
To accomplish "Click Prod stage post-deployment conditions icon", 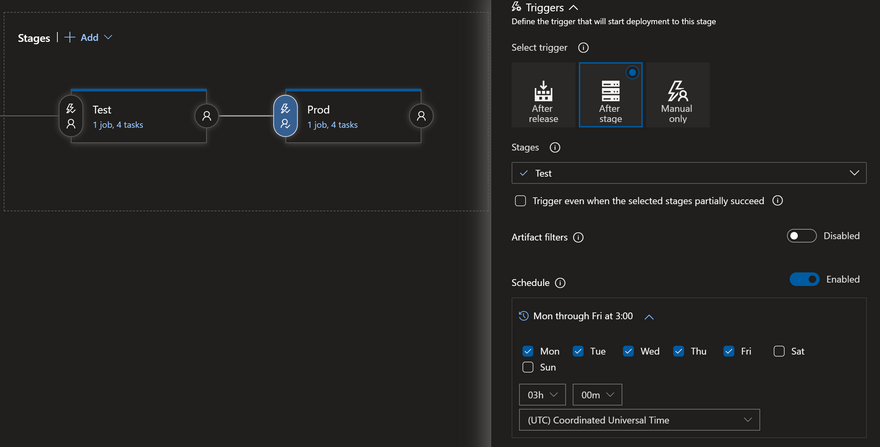I will click(421, 116).
